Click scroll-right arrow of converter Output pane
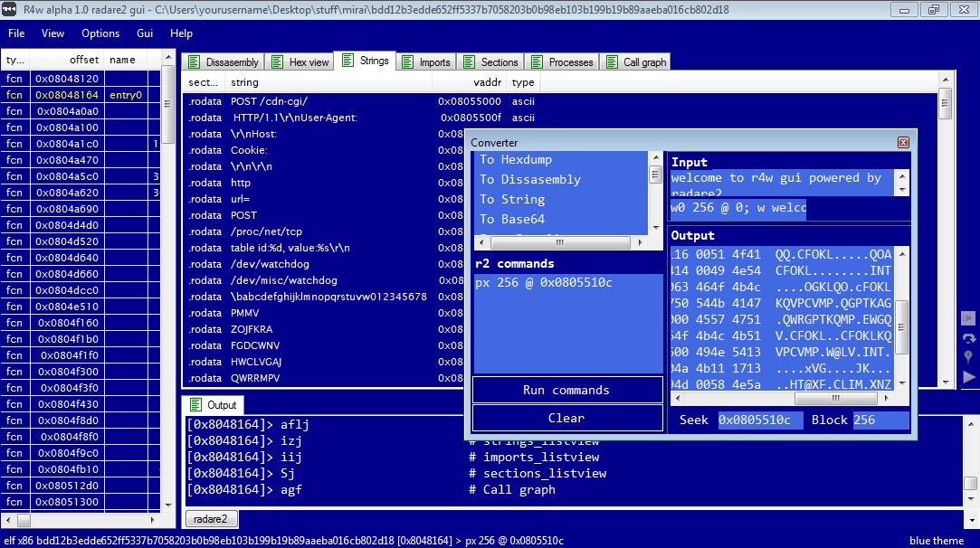The height and width of the screenshot is (548, 980). click(886, 398)
